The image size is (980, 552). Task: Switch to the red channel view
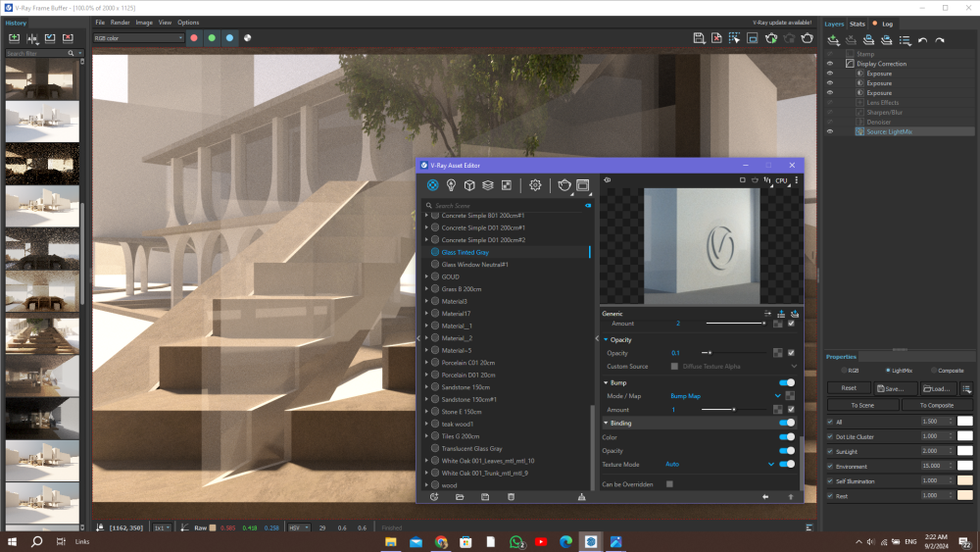(194, 38)
